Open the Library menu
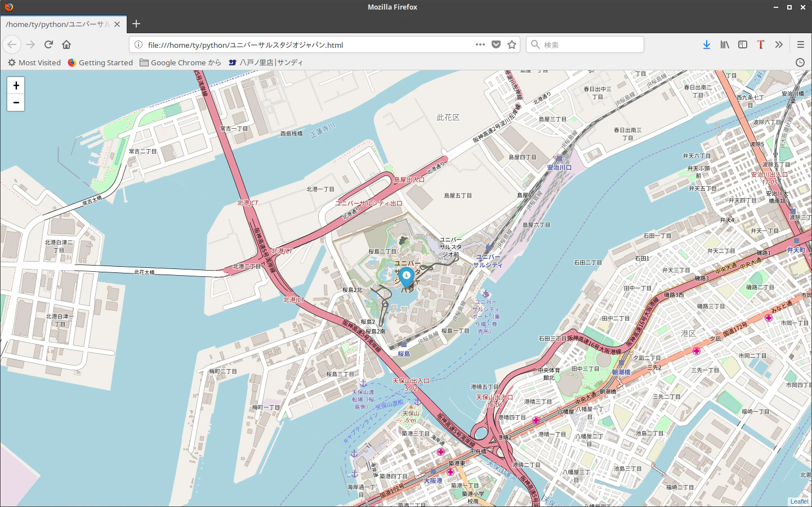Viewport: 812px width, 507px height. 725,44
